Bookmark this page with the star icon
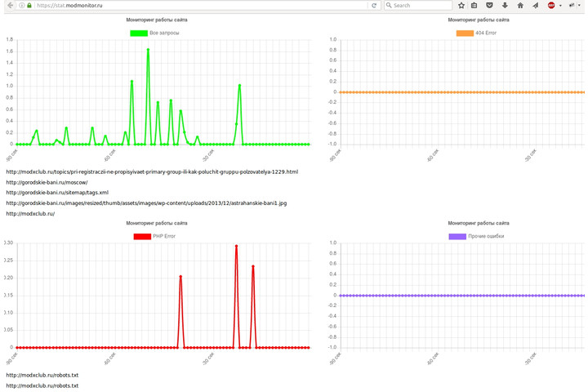The height and width of the screenshot is (392, 588). [x=461, y=6]
